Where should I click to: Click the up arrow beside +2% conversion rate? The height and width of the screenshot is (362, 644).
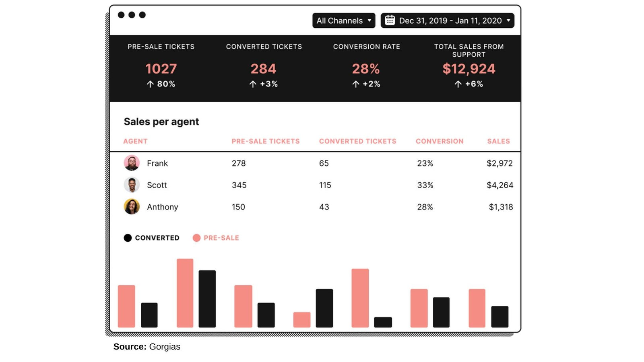pos(356,84)
